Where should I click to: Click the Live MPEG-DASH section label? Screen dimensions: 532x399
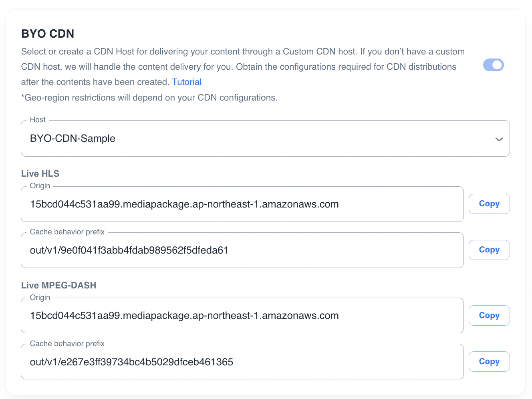58,286
